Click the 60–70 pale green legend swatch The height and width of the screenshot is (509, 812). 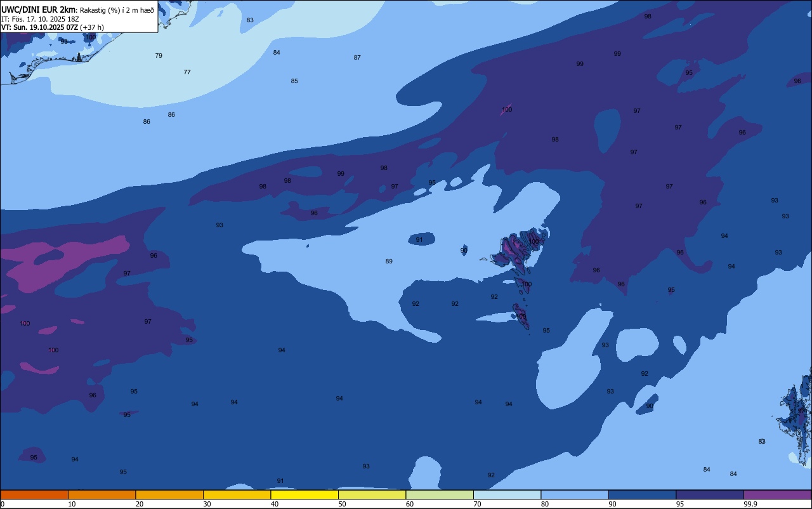(440, 494)
